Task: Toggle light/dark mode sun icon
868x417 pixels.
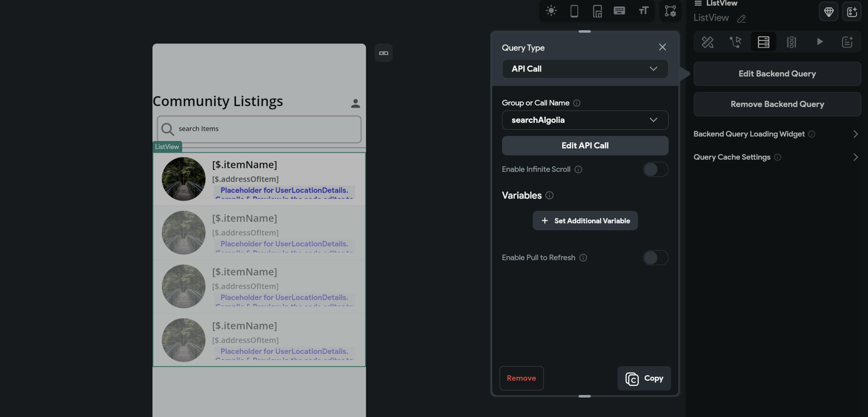Action: coord(551,11)
